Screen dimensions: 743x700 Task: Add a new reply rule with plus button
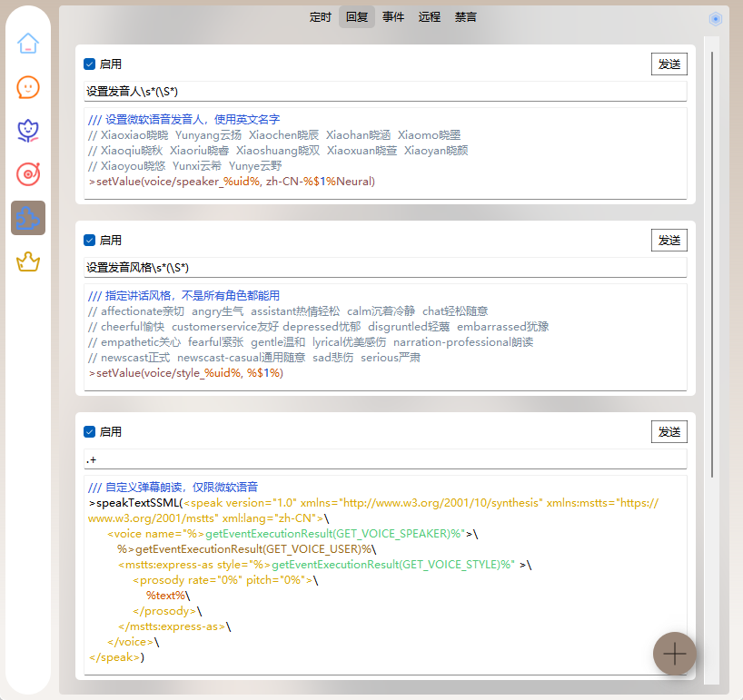pyautogui.click(x=675, y=654)
